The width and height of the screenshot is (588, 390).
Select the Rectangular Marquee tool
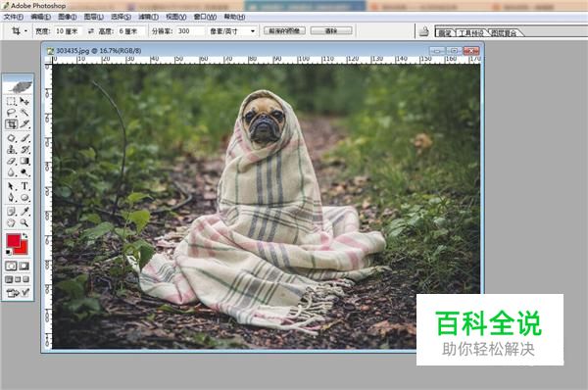tap(11, 101)
